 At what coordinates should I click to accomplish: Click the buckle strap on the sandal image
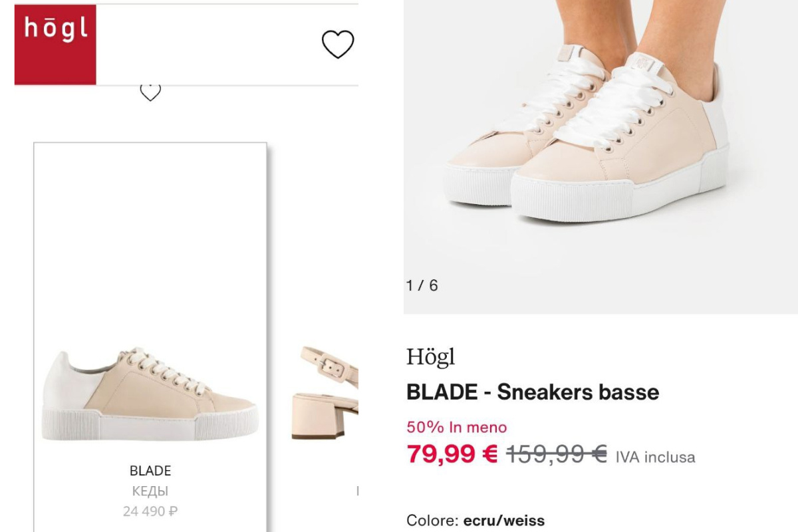331,364
